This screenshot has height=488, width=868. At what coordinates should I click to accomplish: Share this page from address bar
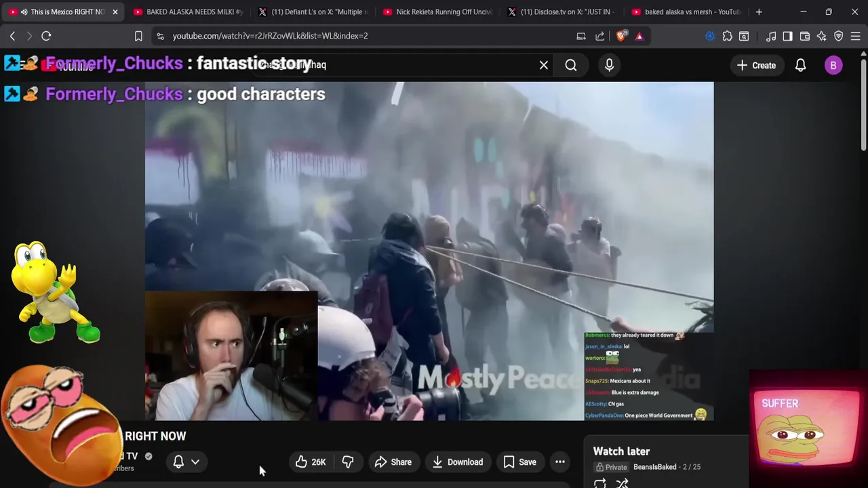click(x=600, y=36)
